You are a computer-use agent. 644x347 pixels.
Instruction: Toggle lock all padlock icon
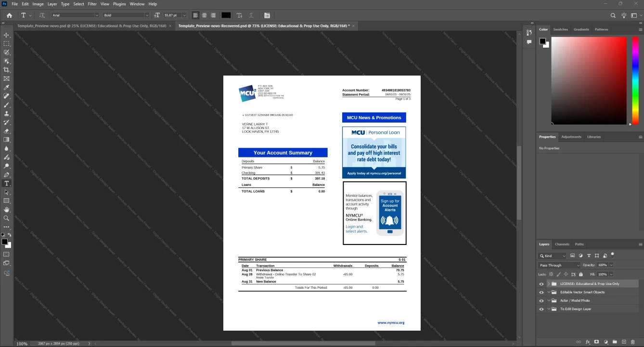[x=581, y=274]
